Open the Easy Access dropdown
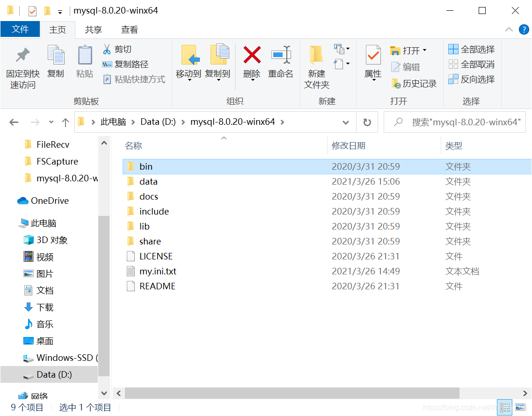Image resolution: width=532 pixels, height=416 pixels. pyautogui.click(x=342, y=64)
